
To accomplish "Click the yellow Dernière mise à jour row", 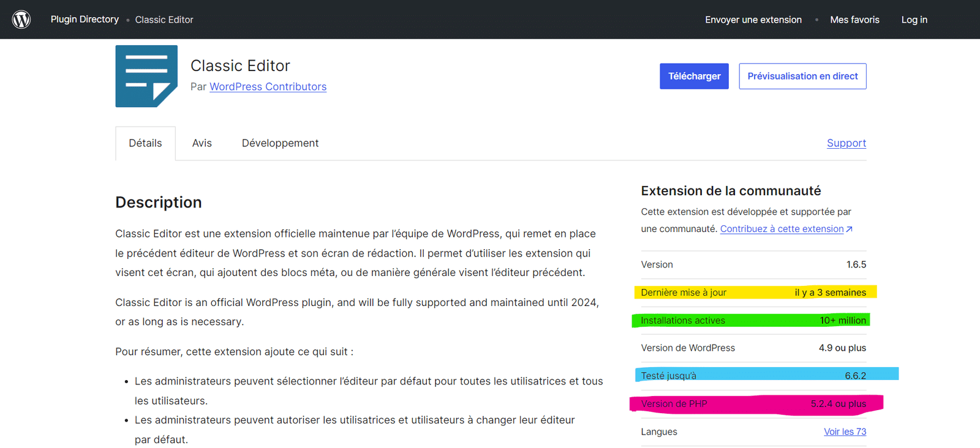I will click(x=753, y=293).
